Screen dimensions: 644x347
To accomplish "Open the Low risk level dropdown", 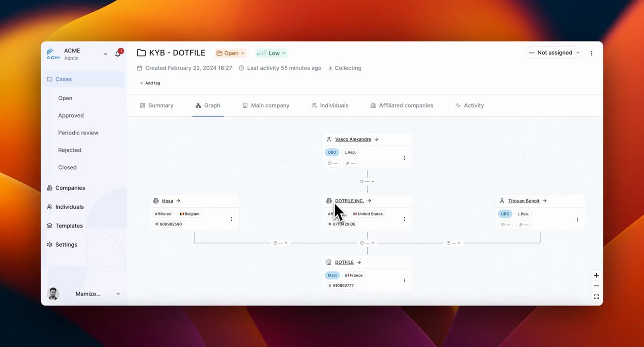I will point(271,53).
